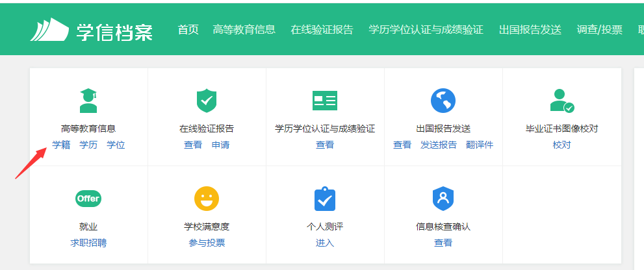Screen dimensions: 644x270
Task: Open the 学籍 link under 高等教育信息
Action: (61, 145)
